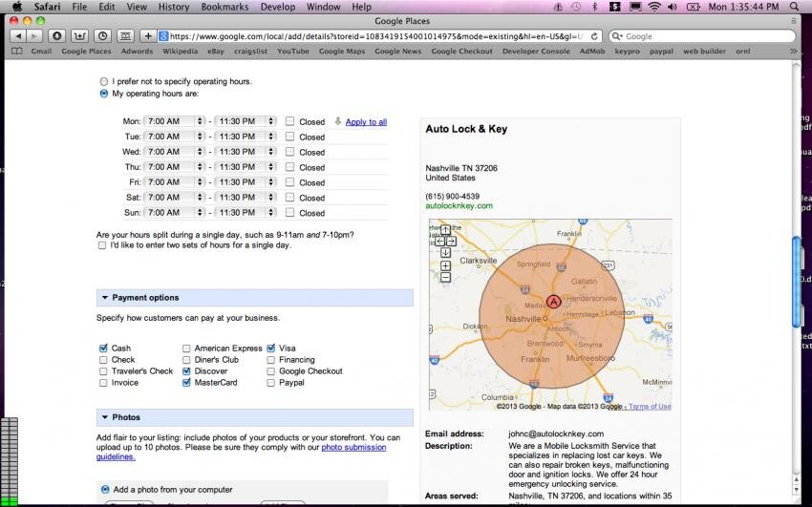
Task: Open Adwords bookmark in bookmarks bar
Action: pyautogui.click(x=137, y=52)
